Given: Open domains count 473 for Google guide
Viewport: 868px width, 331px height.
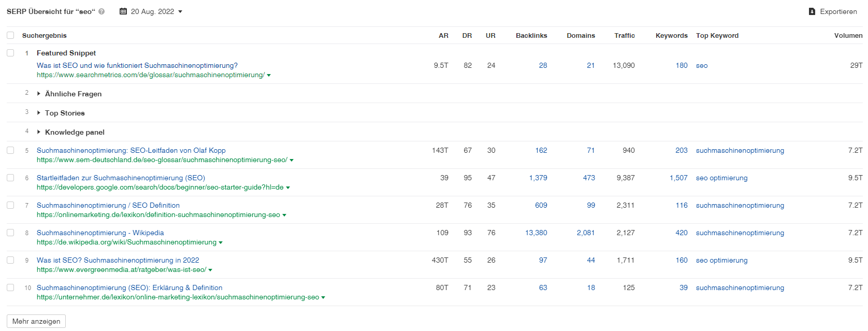Looking at the screenshot, I should 589,178.
